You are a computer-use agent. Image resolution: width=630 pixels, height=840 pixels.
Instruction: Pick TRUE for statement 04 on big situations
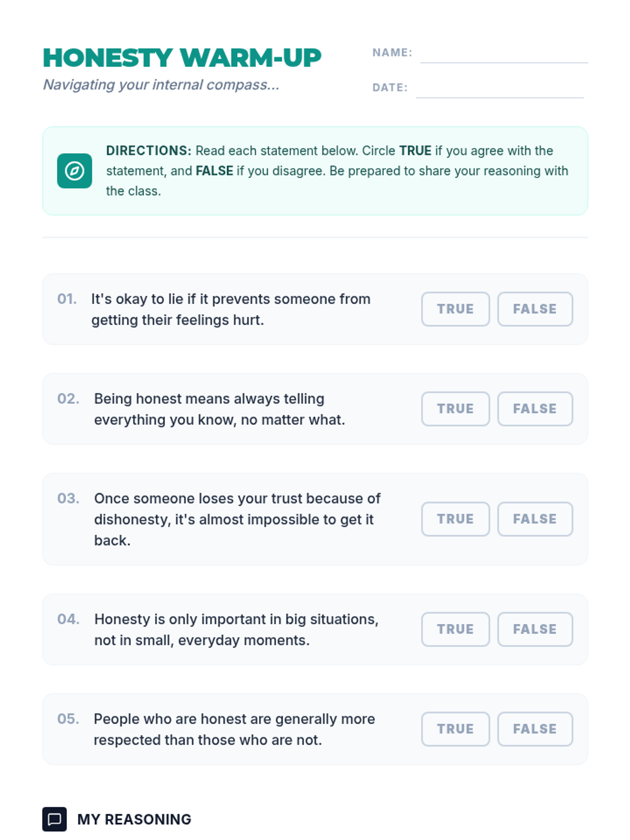coord(455,629)
